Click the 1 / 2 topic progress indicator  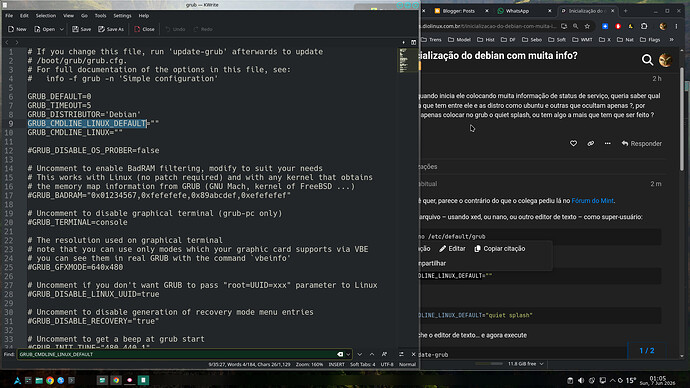(x=646, y=351)
